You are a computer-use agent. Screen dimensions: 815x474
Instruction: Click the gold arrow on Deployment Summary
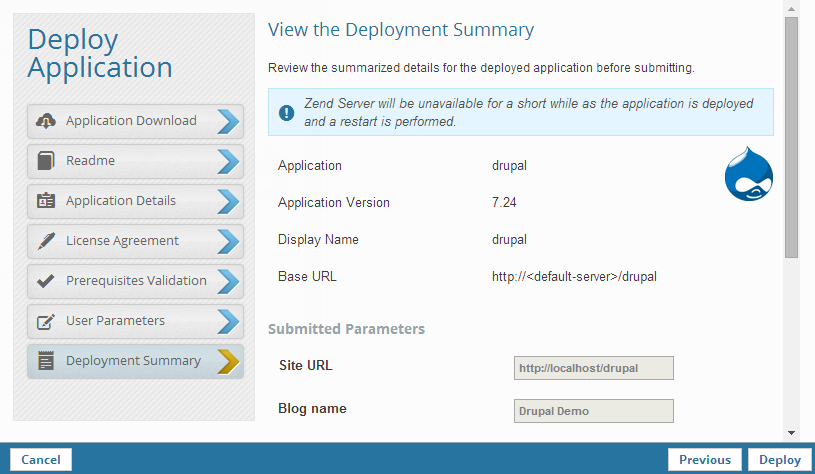[x=228, y=361]
